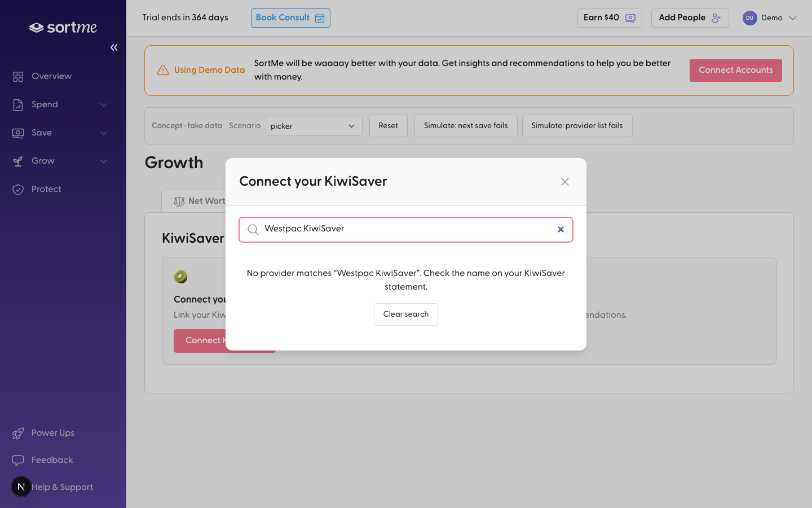Click the round N badge icon
Image resolution: width=812 pixels, height=508 pixels.
(x=21, y=487)
